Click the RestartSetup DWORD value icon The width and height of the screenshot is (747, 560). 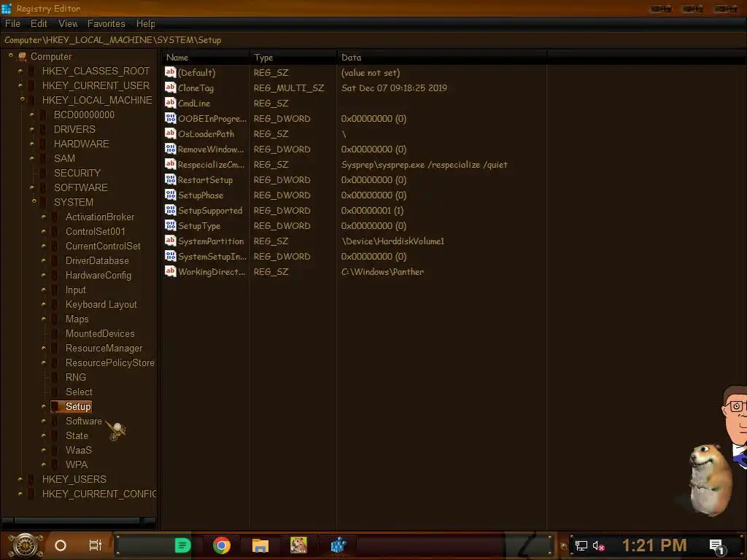[170, 179]
